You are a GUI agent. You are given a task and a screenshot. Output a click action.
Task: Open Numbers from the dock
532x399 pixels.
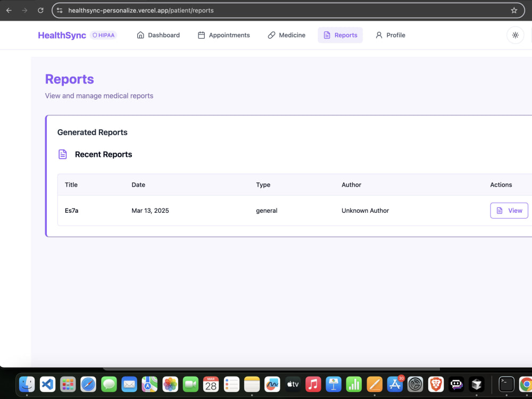pos(354,385)
